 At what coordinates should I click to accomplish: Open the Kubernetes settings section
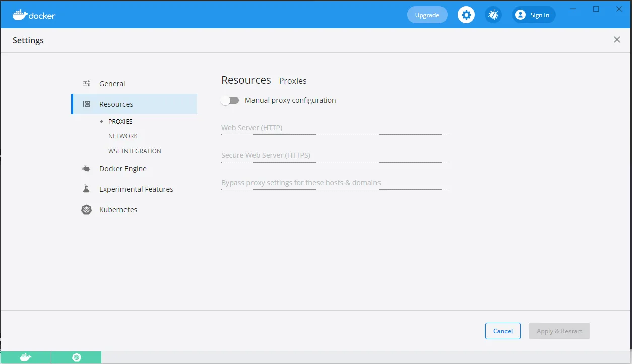pyautogui.click(x=134, y=210)
